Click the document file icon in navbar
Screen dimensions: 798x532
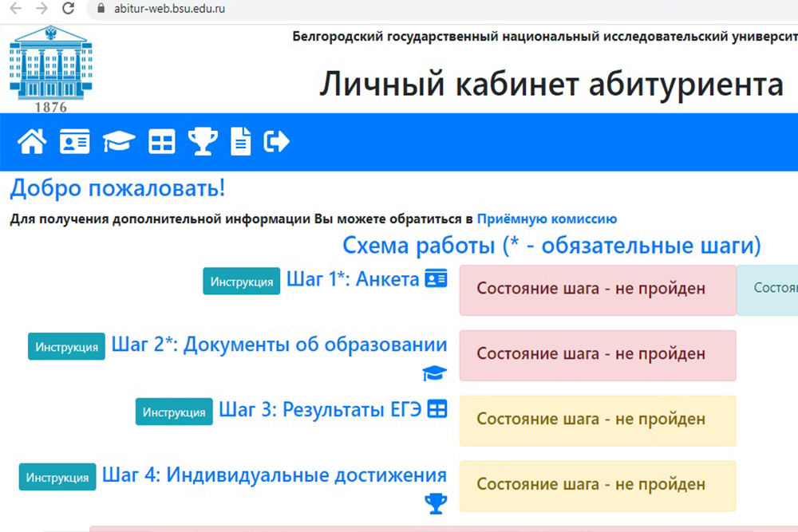tap(240, 142)
